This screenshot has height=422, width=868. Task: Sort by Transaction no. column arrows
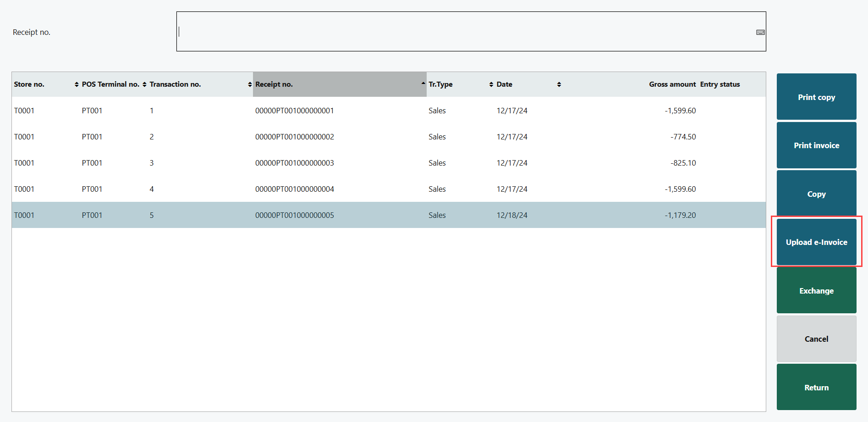(x=250, y=84)
